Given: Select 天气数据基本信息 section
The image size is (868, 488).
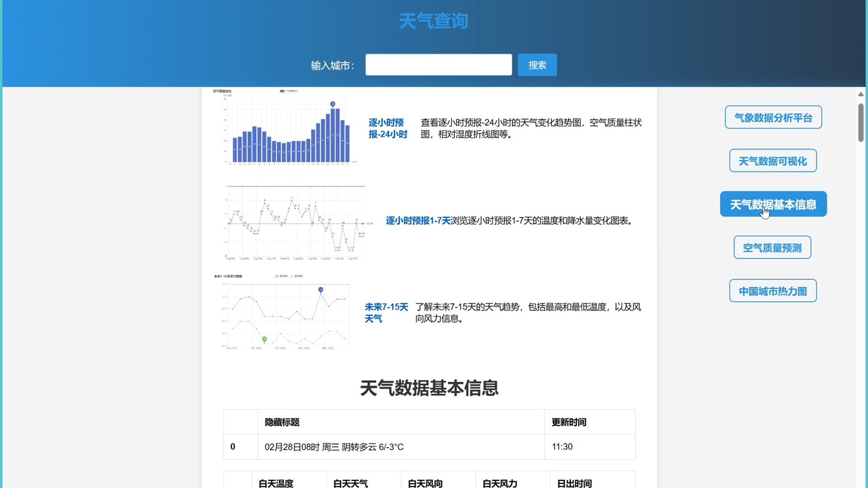Looking at the screenshot, I should coord(773,204).
